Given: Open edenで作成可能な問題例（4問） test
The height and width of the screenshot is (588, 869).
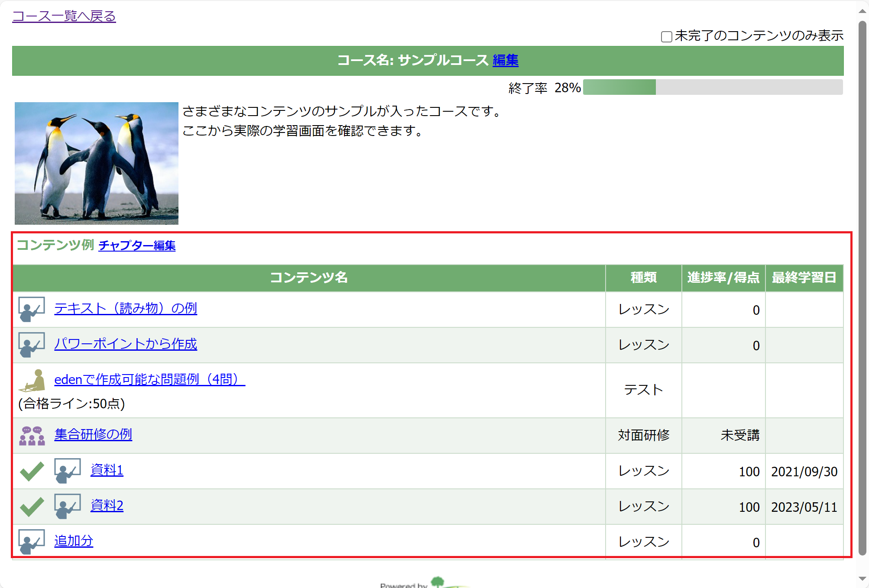Looking at the screenshot, I should coord(149,379).
